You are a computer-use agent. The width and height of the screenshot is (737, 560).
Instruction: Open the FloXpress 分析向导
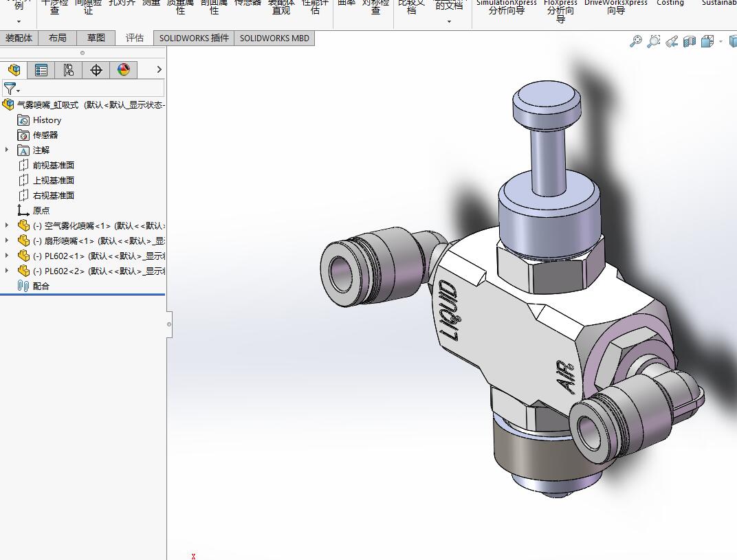pos(560,10)
